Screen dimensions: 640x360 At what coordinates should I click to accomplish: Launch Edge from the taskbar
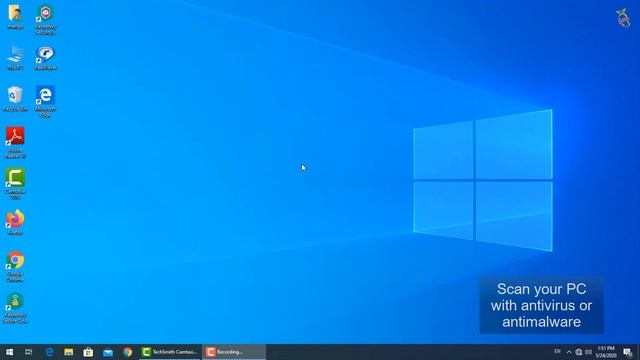point(49,352)
